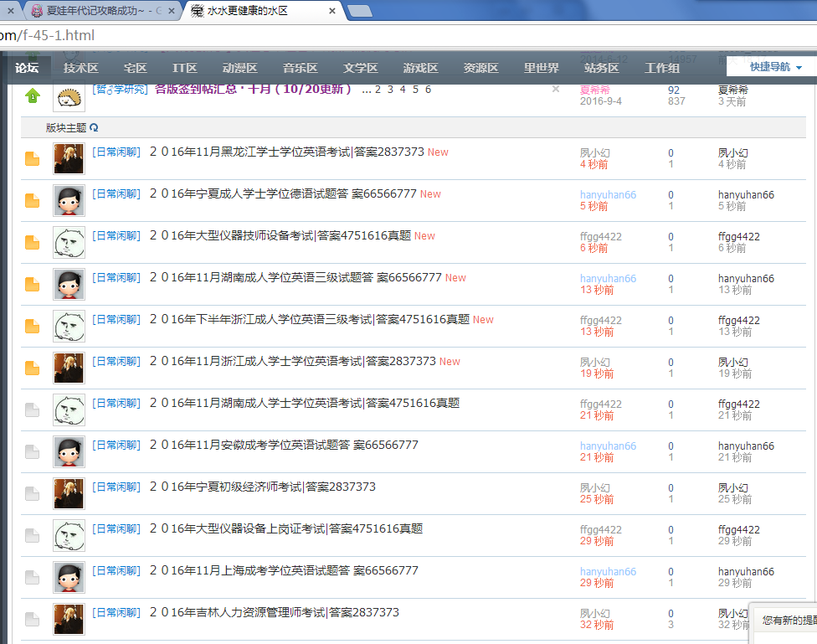Open hanyuhan66 author profile on 宁夏 thread

click(x=608, y=194)
